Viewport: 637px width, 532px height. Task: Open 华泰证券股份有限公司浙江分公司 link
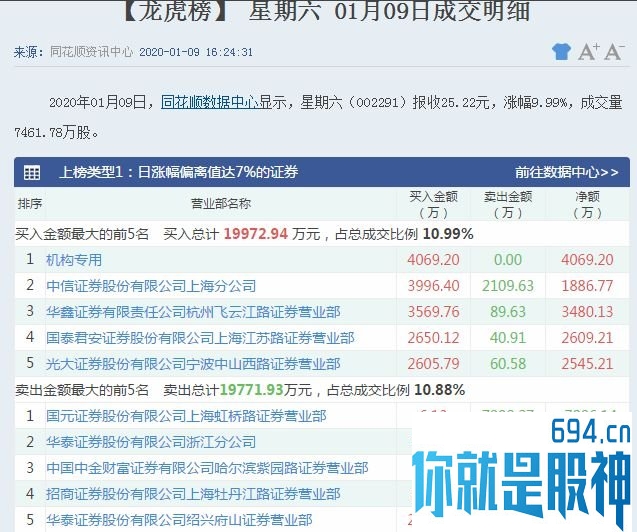pyautogui.click(x=151, y=442)
